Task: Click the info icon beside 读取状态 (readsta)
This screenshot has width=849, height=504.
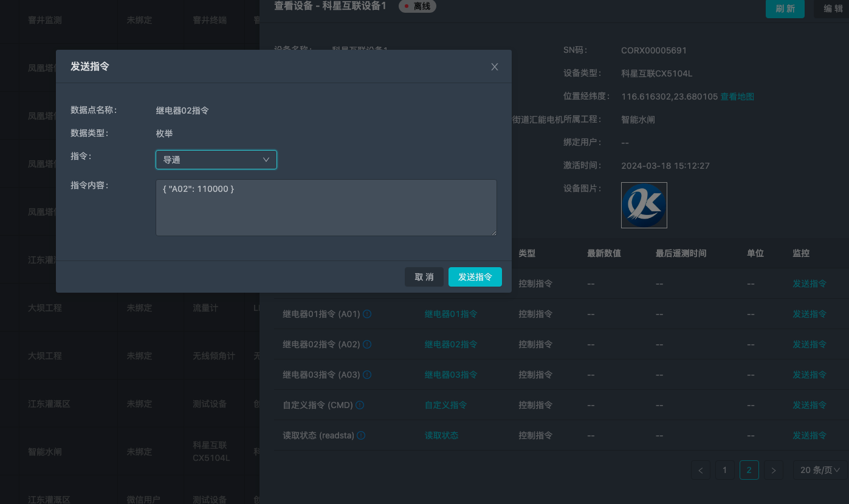Action: (361, 435)
